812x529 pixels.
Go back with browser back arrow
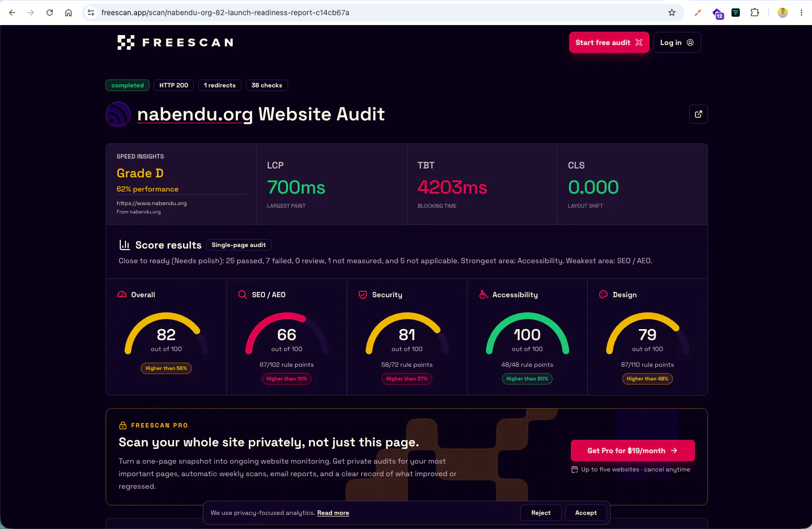12,13
